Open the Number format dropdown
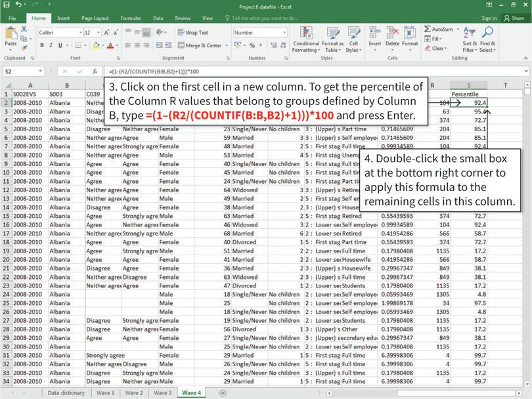532x399 pixels. click(x=284, y=32)
